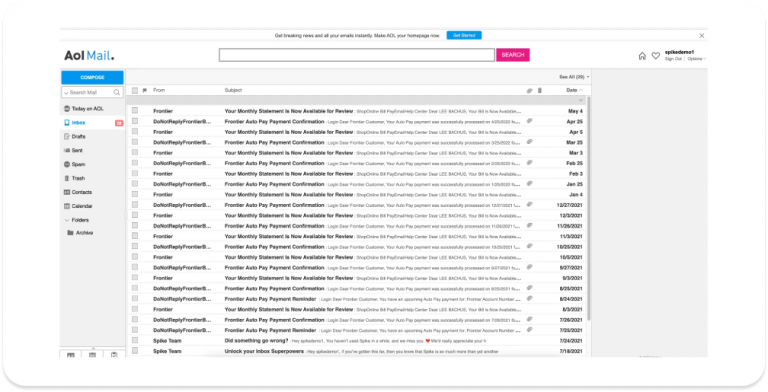This screenshot has width=768, height=392.
Task: Check the Apr 25 email checkbox
Action: (135, 121)
